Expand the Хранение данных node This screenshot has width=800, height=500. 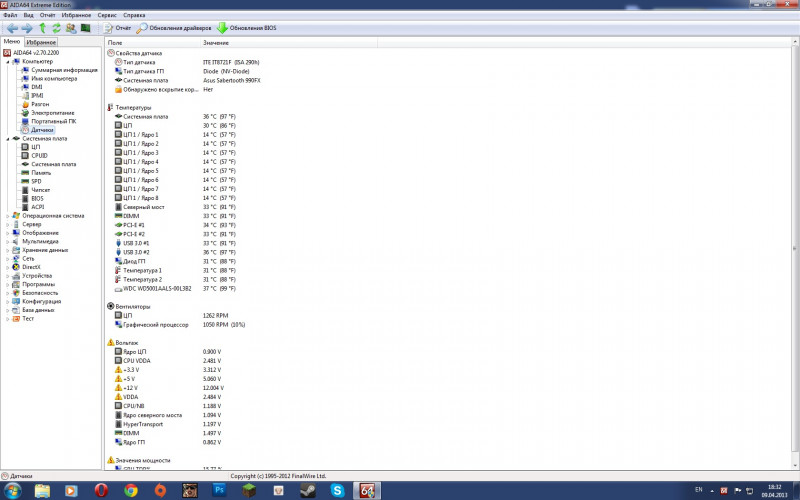(x=8, y=251)
